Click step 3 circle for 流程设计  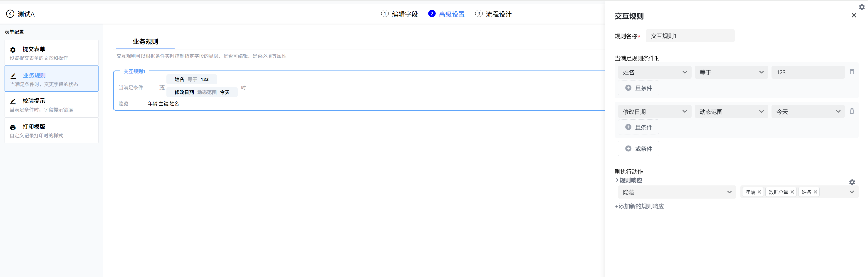click(x=478, y=14)
